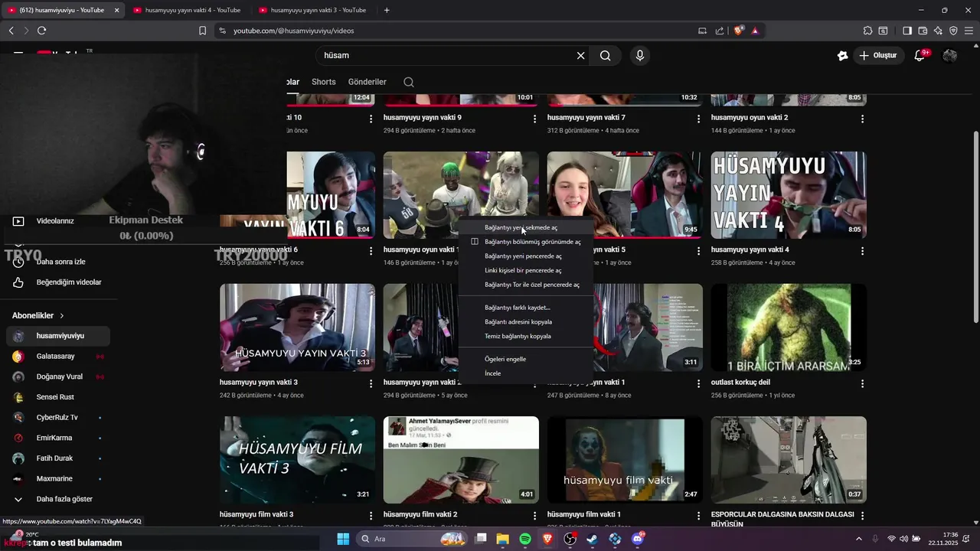Image resolution: width=980 pixels, height=551 pixels.
Task: Open Brave Wallet icon
Action: point(923,31)
